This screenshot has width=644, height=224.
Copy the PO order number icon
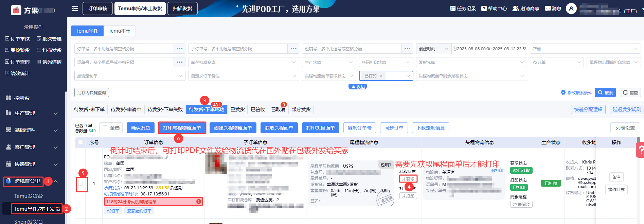coord(166,157)
